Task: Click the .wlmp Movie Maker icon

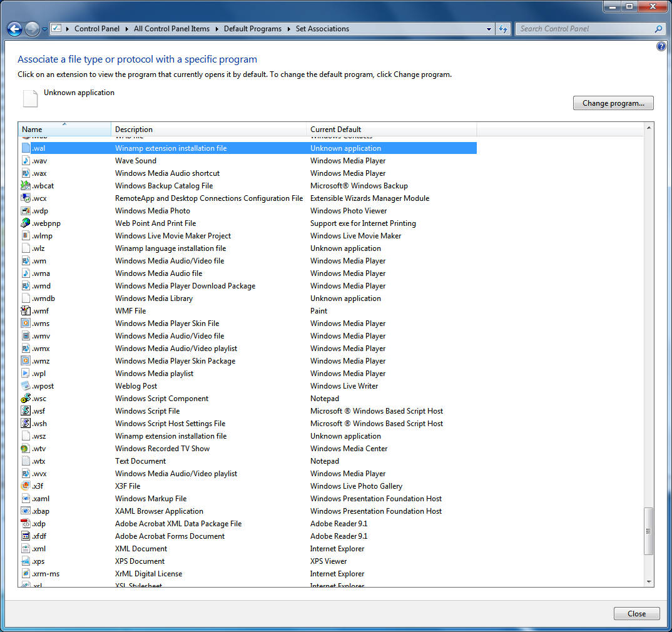Action: 26,236
